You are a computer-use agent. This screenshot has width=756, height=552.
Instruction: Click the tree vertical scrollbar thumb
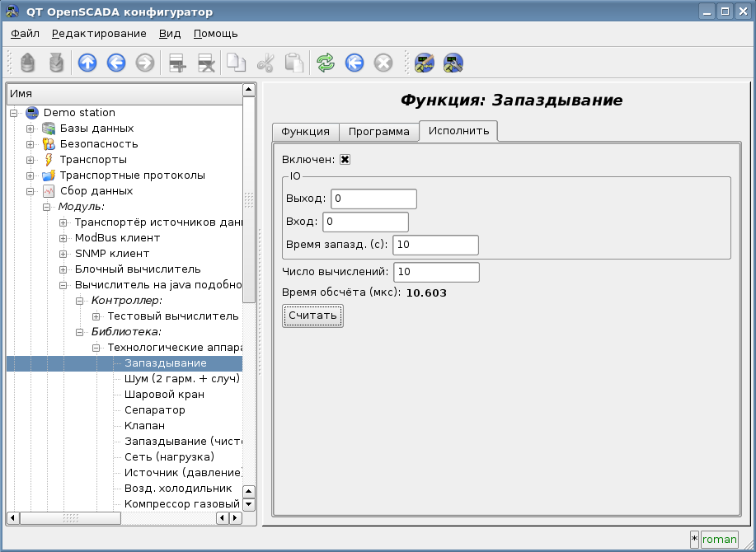coord(249,199)
